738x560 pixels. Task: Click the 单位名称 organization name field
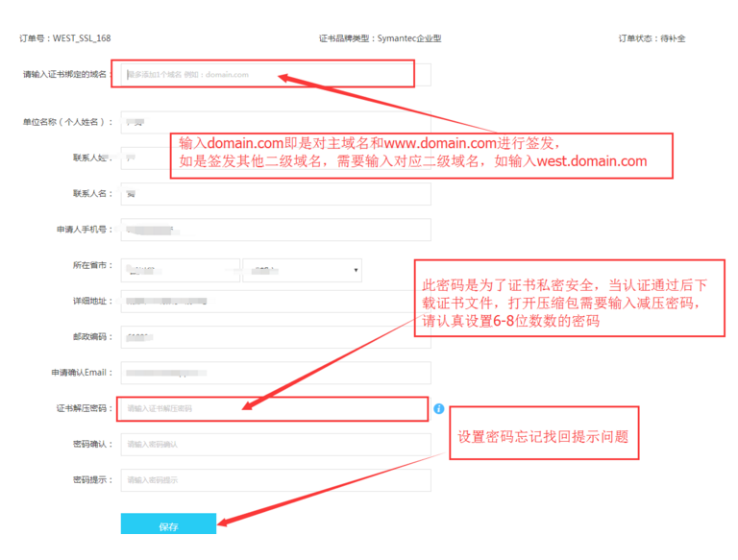pyautogui.click(x=144, y=123)
